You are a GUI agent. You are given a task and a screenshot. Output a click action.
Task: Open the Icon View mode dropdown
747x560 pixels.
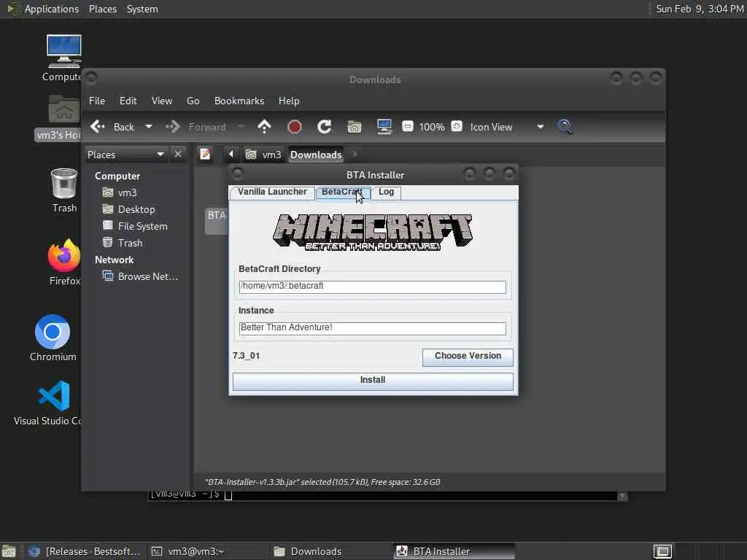click(507, 127)
